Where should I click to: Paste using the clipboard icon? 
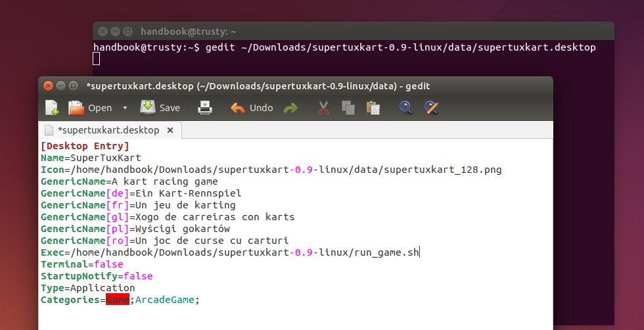coord(373,108)
